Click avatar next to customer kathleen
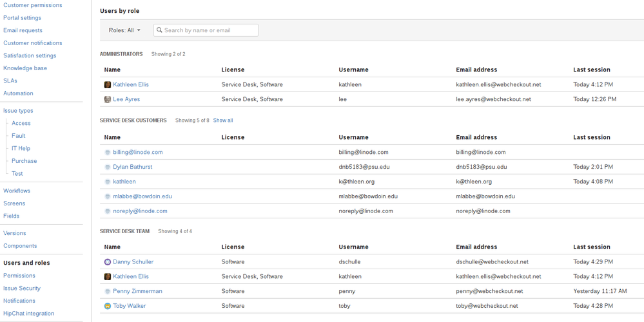Image resolution: width=644 pixels, height=322 pixels. (108, 182)
